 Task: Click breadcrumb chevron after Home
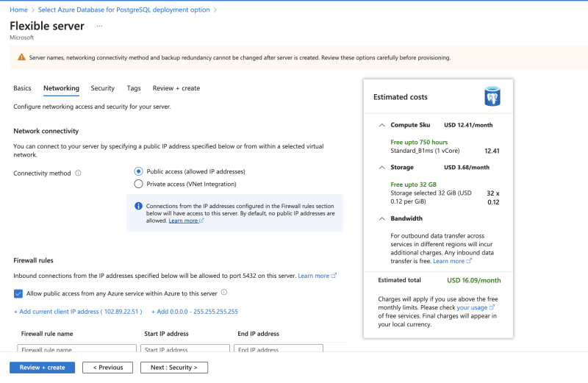pos(32,10)
